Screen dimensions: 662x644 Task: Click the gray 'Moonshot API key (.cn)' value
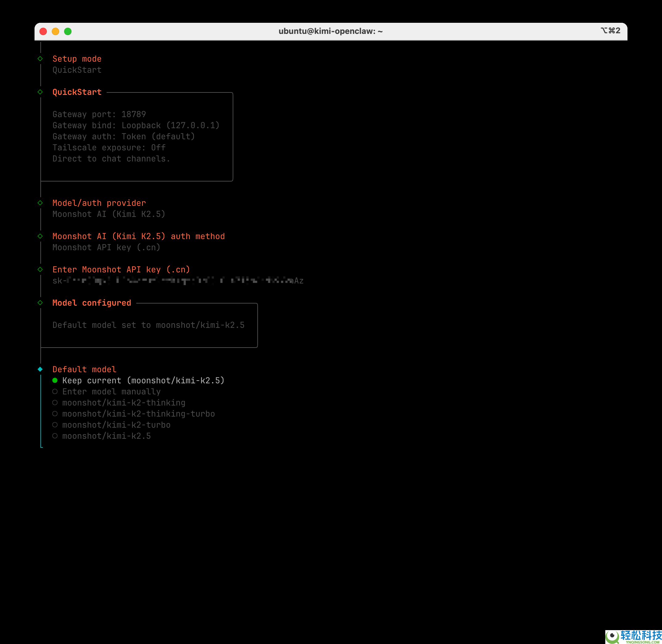(x=106, y=248)
